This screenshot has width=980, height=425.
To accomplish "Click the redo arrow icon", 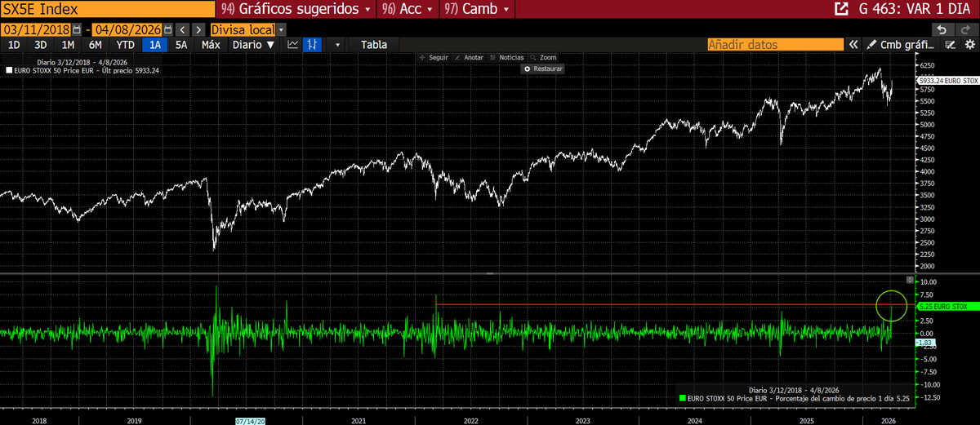I will click(x=965, y=29).
